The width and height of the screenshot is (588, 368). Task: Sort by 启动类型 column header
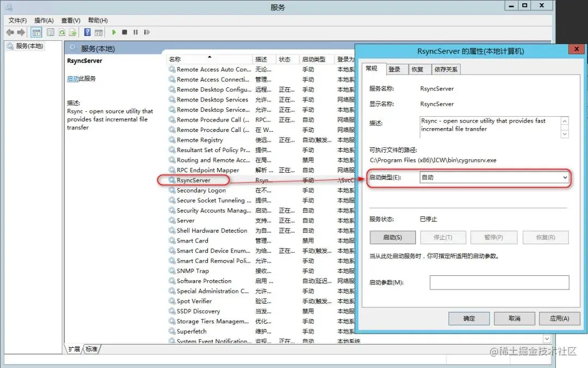coord(316,59)
